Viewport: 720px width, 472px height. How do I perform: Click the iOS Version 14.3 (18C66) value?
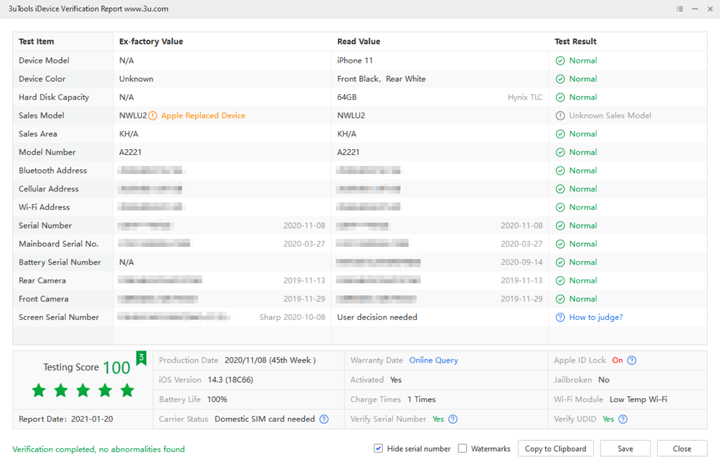click(231, 380)
